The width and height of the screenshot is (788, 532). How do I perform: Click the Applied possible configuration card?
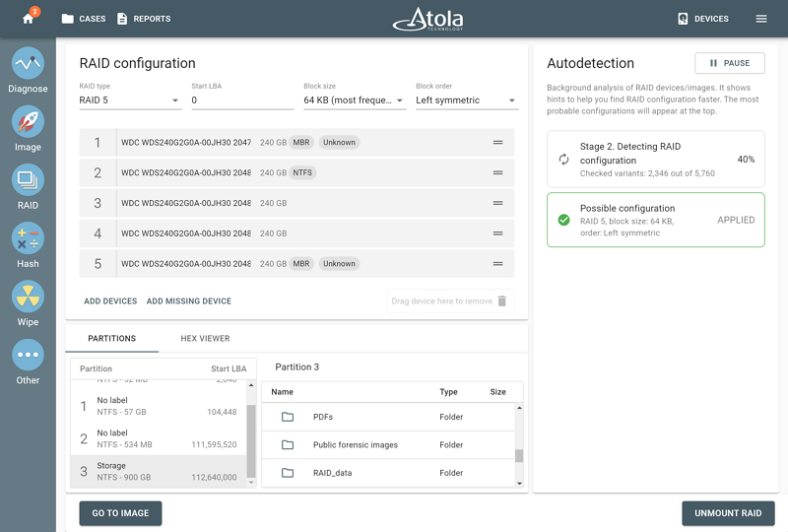[656, 220]
